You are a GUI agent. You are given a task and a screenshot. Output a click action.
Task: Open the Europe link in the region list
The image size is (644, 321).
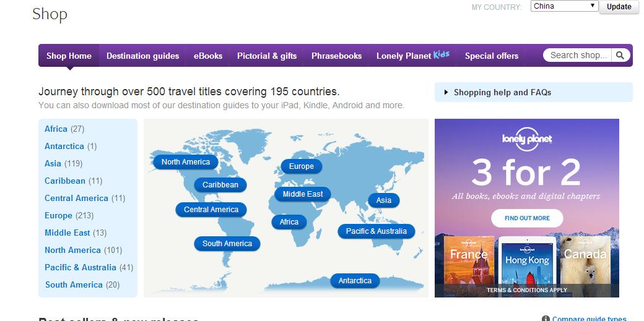click(x=58, y=215)
